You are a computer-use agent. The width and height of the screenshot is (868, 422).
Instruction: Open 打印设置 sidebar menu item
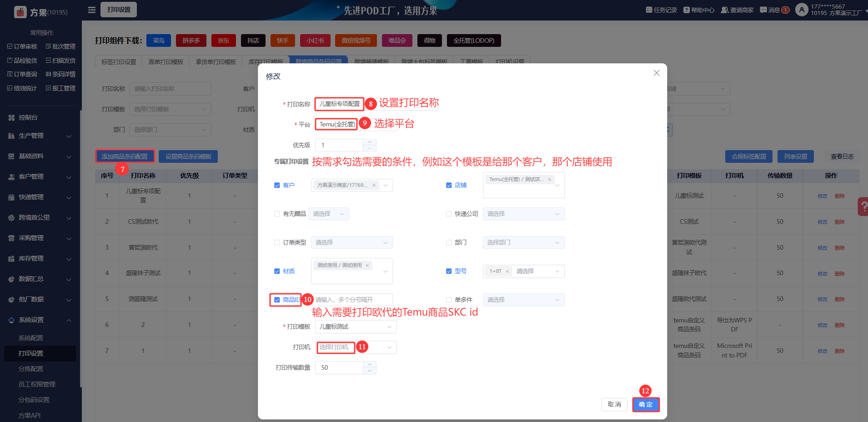(x=40, y=353)
